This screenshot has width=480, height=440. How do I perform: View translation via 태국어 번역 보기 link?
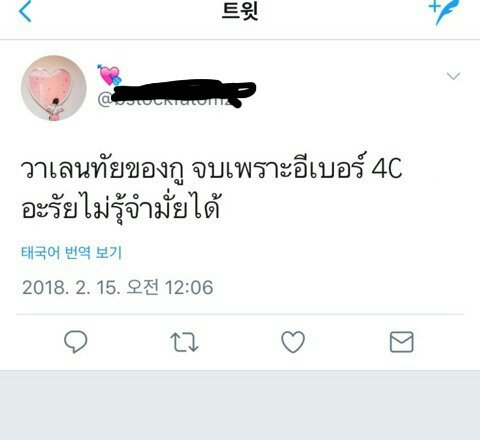71,253
